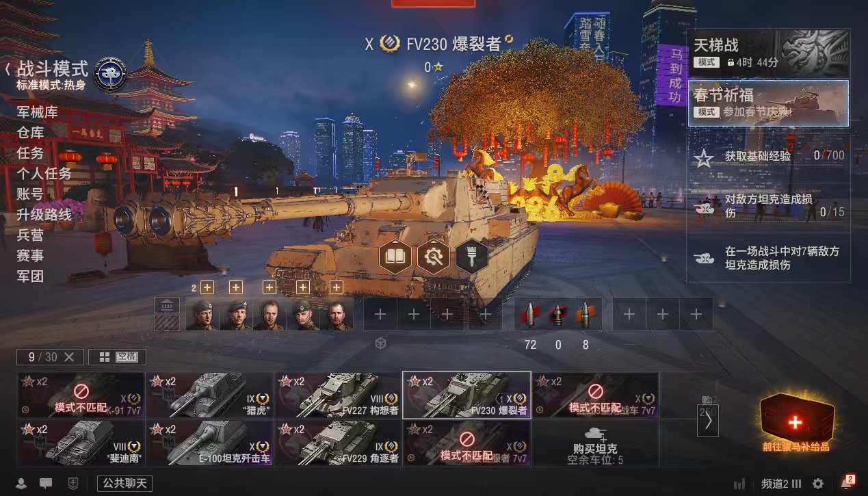Viewport: 868px width, 496px height.
Task: Open the 频道2 channel selector
Action: [780, 484]
